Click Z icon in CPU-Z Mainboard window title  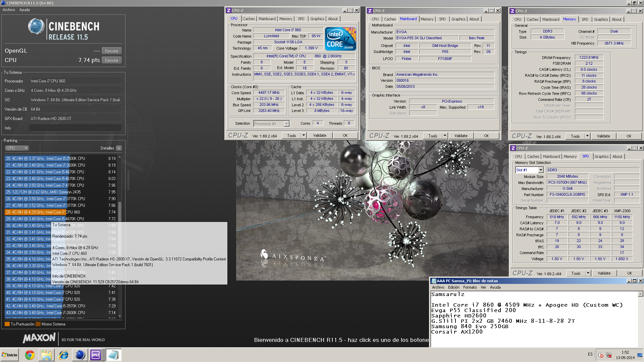click(370, 11)
